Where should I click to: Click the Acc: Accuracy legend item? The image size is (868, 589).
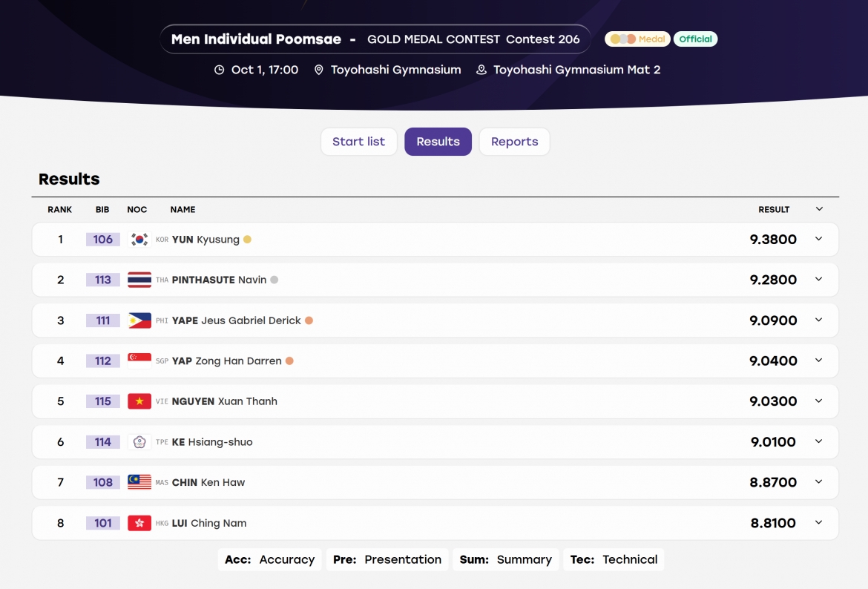tap(269, 559)
